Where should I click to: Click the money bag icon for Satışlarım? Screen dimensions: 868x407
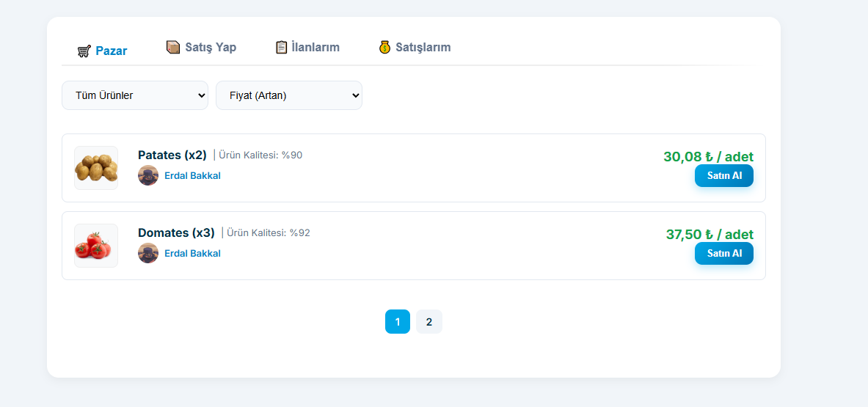point(384,47)
